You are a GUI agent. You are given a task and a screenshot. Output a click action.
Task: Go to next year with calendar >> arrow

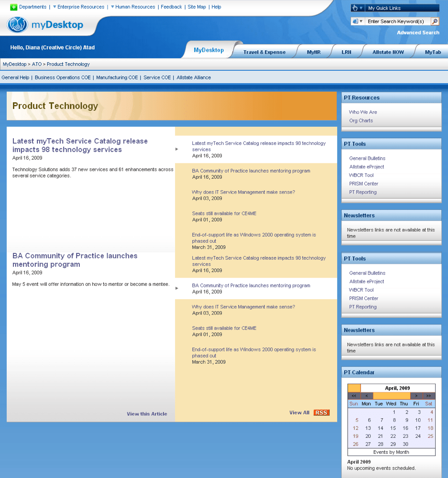pos(429,396)
